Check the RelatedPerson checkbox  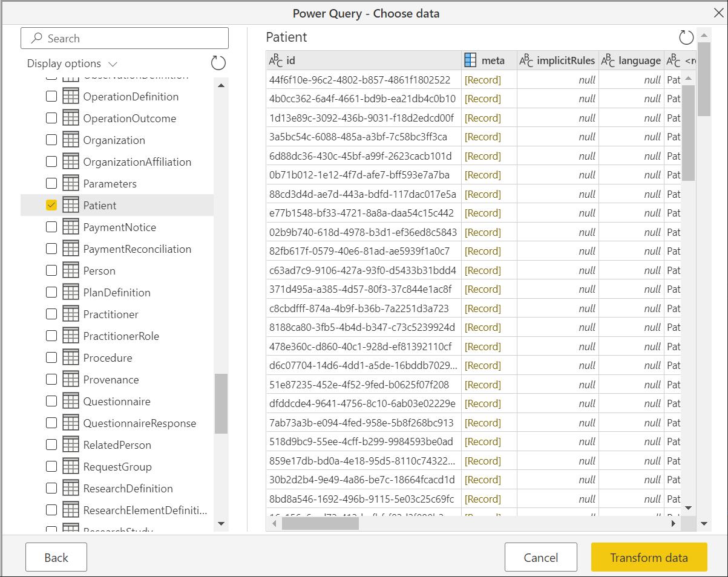(51, 445)
